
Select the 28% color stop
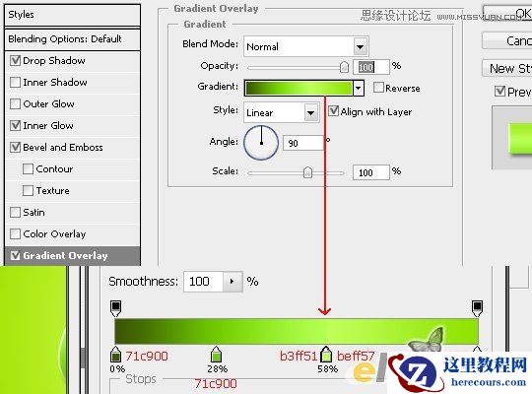pyautogui.click(x=216, y=355)
